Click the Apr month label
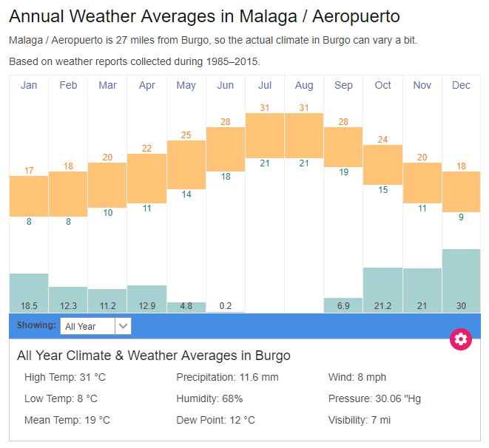489x448 pixels. pos(147,85)
